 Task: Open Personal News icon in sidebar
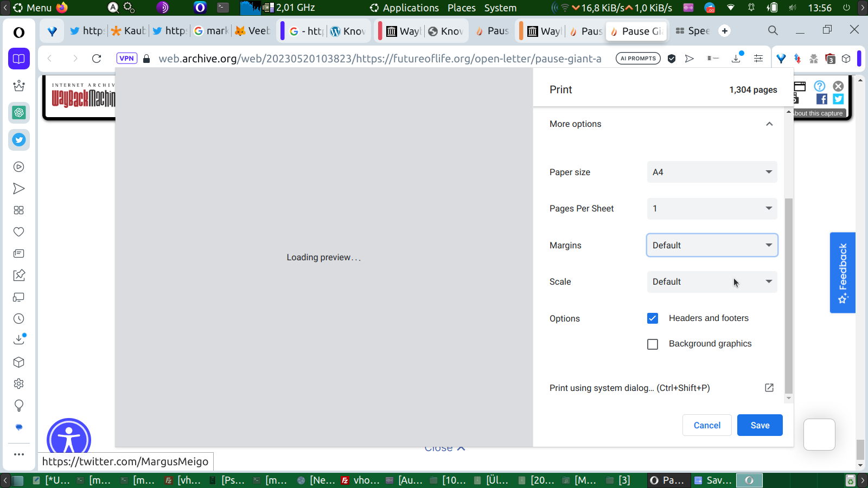(x=19, y=254)
